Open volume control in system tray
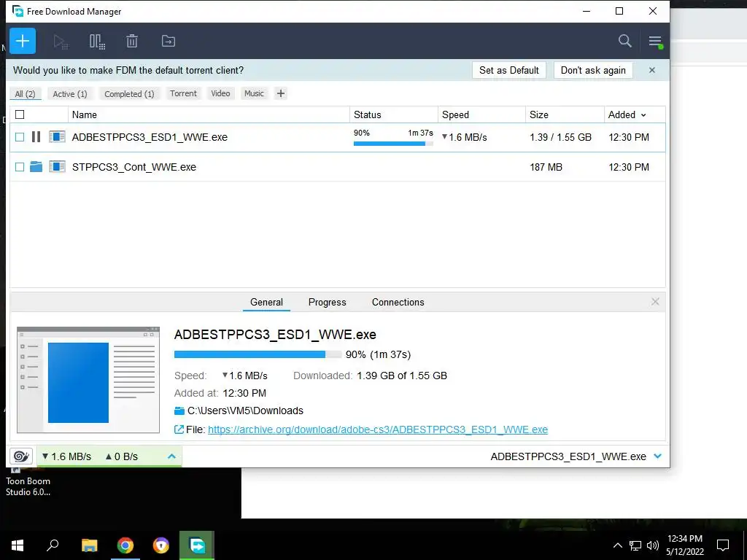Image resolution: width=747 pixels, height=560 pixels. (653, 545)
